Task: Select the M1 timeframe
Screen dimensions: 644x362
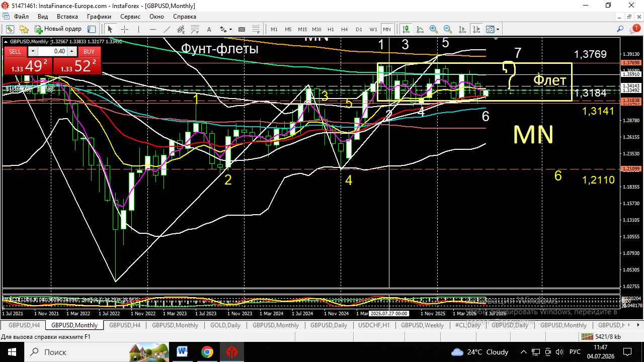Action: click(274, 29)
